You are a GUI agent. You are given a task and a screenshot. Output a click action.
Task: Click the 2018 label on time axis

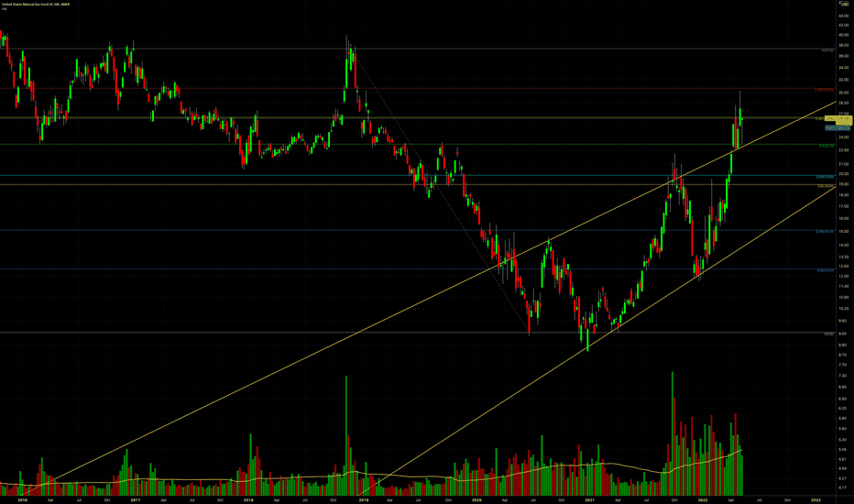click(248, 499)
